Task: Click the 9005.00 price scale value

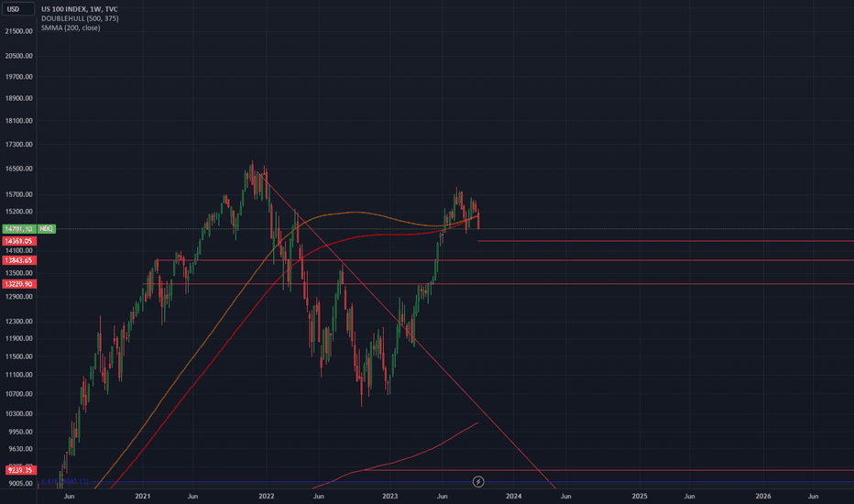Action: (x=20, y=484)
